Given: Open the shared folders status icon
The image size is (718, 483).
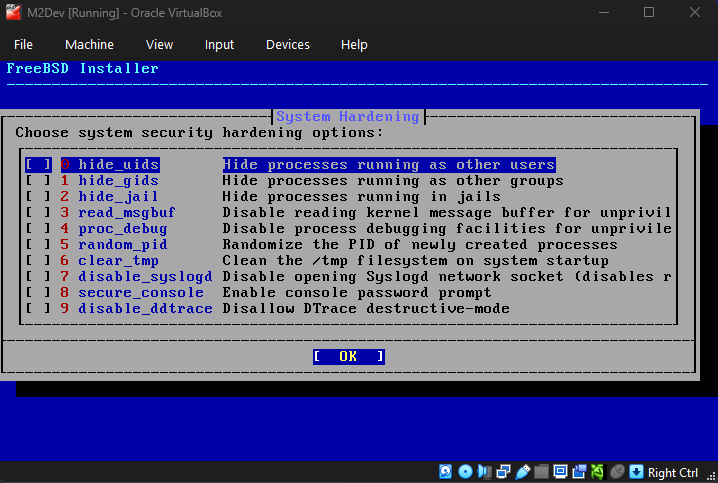Looking at the screenshot, I should coord(541,472).
